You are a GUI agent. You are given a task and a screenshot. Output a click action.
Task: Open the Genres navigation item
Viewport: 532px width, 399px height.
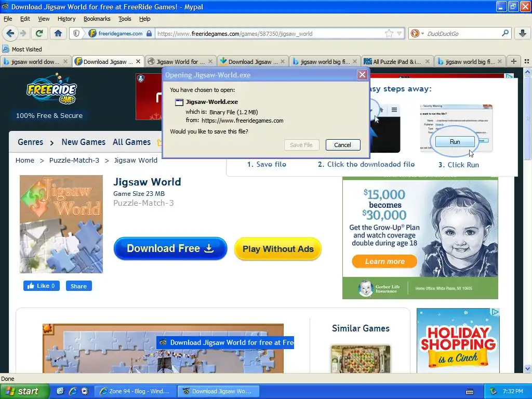coord(31,142)
